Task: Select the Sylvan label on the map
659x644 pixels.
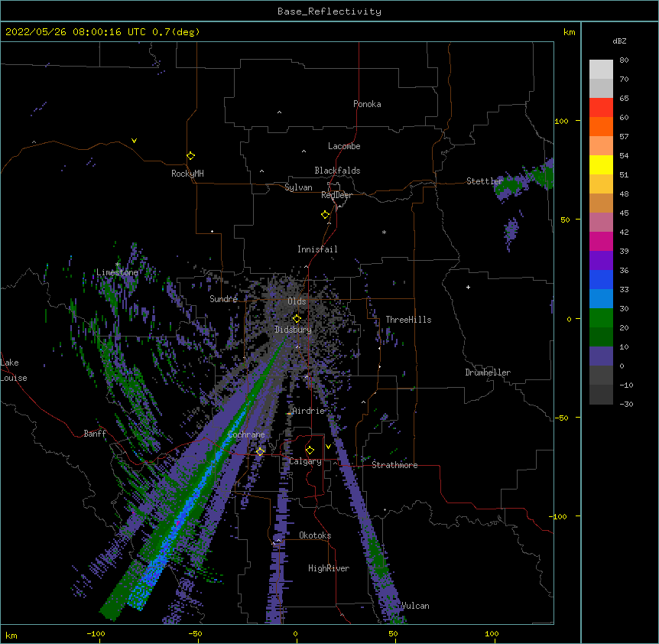Action: click(298, 187)
